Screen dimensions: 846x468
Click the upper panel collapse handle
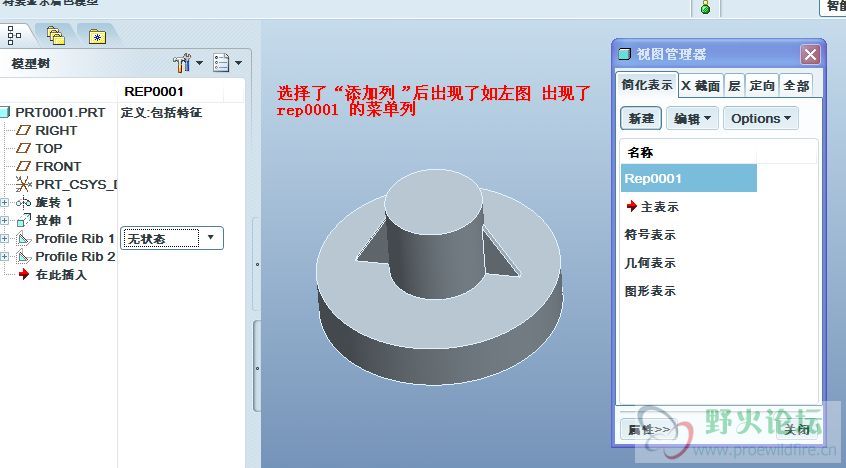coord(257,264)
